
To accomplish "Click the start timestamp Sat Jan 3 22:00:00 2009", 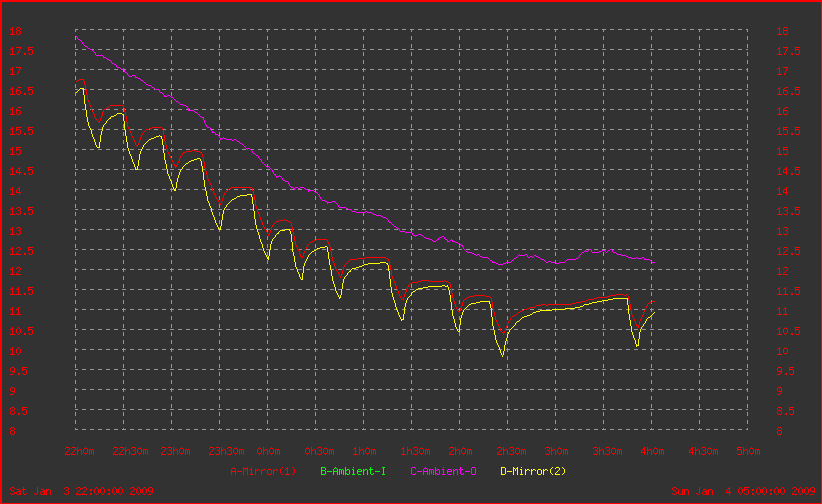I will (81, 491).
